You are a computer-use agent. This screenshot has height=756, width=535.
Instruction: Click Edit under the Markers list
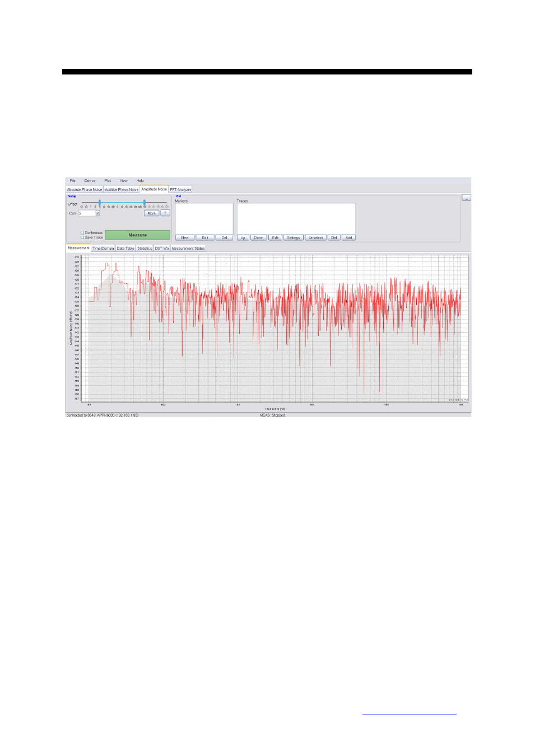click(x=205, y=238)
